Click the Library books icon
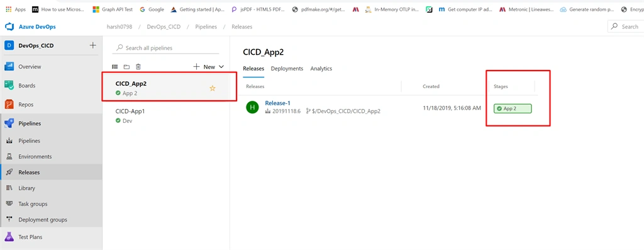Viewport: 644px width, 250px height. pyautogui.click(x=9, y=188)
